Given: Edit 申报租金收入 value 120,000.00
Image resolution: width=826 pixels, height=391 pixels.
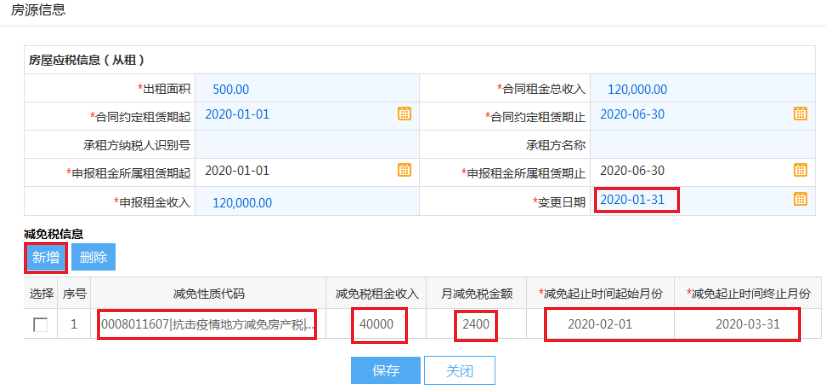Looking at the screenshot, I should (307, 202).
